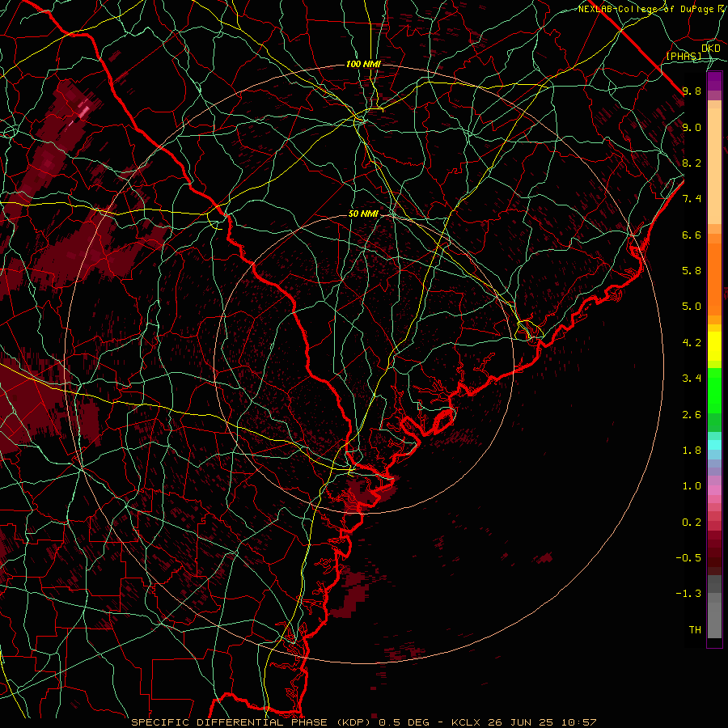This screenshot has height=728, width=728.
Task: Click the DKD product code text
Action: (711, 48)
